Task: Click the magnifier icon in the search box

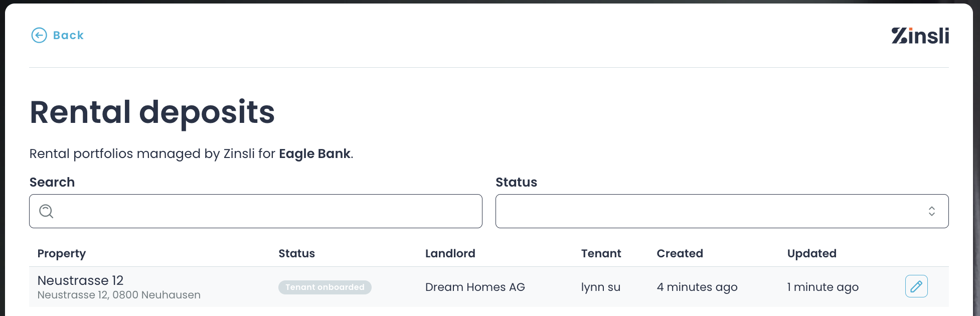Action: [46, 211]
